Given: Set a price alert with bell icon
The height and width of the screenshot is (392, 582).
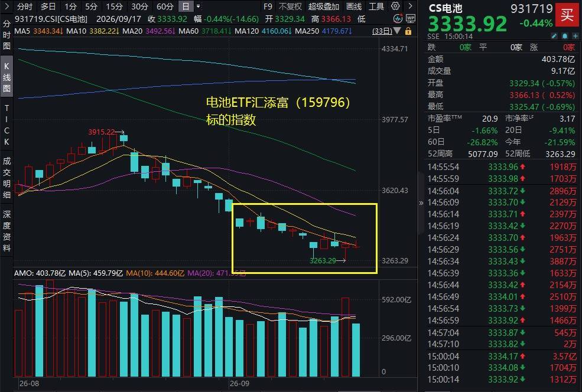Looking at the screenshot, I should pyautogui.click(x=564, y=36).
